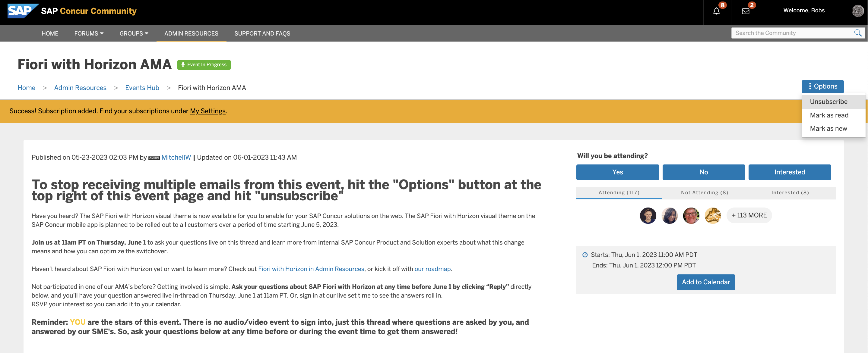868x353 pixels.
Task: Click the messages/envelope icon
Action: [746, 11]
